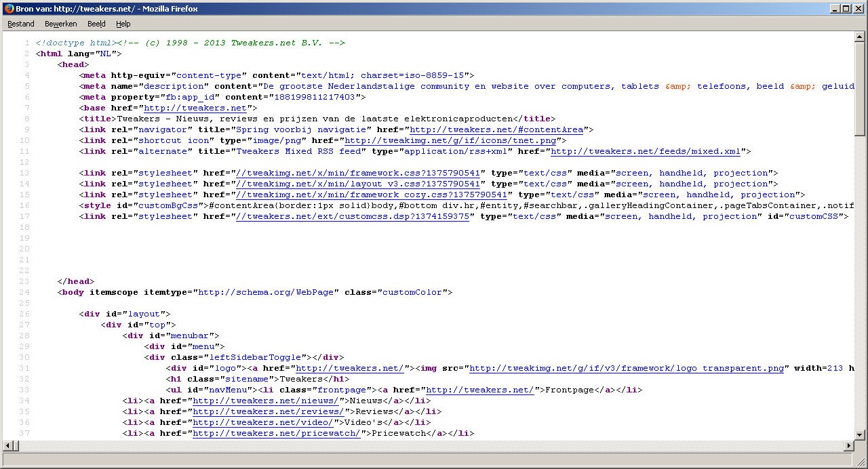868x469 pixels.
Task: Open the tweakers.net/nieuws/ link
Action: (x=266, y=401)
